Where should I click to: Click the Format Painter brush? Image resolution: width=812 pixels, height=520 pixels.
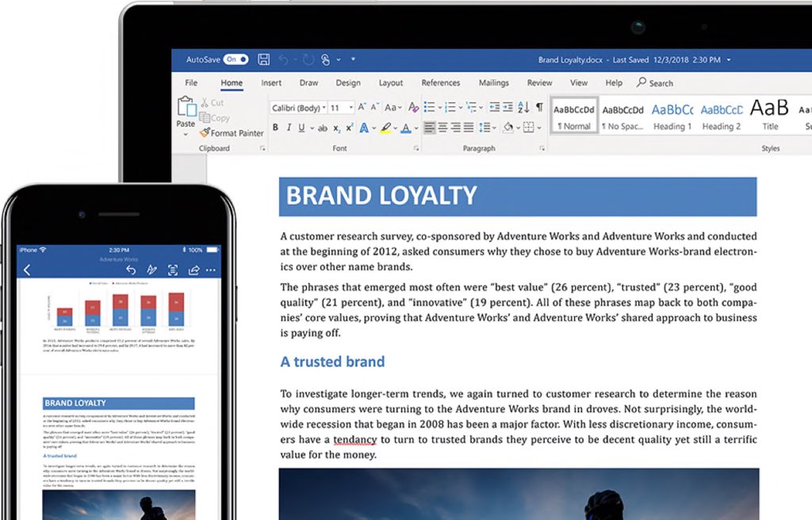click(x=205, y=132)
